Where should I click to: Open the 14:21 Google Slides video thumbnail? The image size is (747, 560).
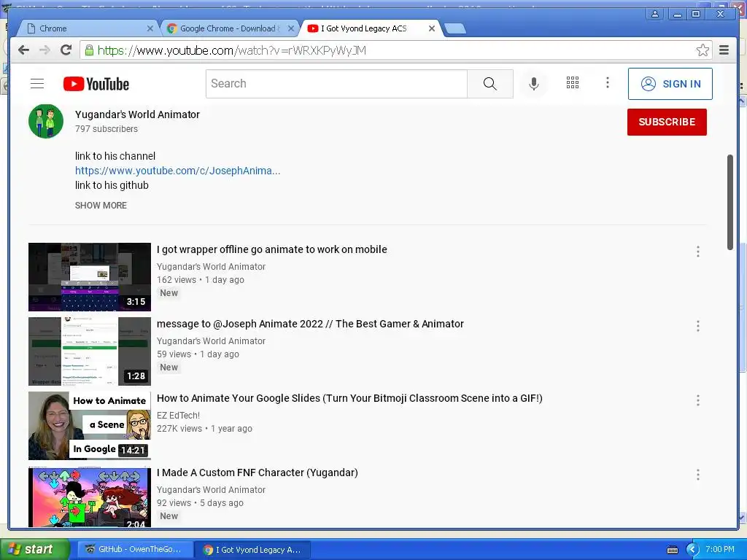click(90, 426)
